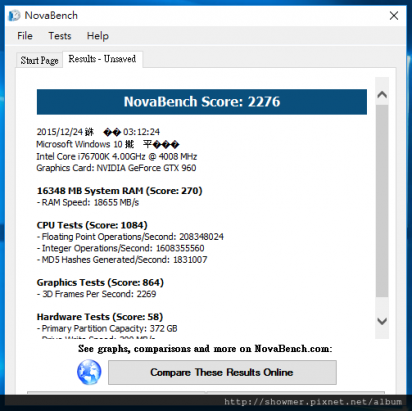The image size is (412, 411).
Task: Open the Help menu
Action: pyautogui.click(x=98, y=36)
